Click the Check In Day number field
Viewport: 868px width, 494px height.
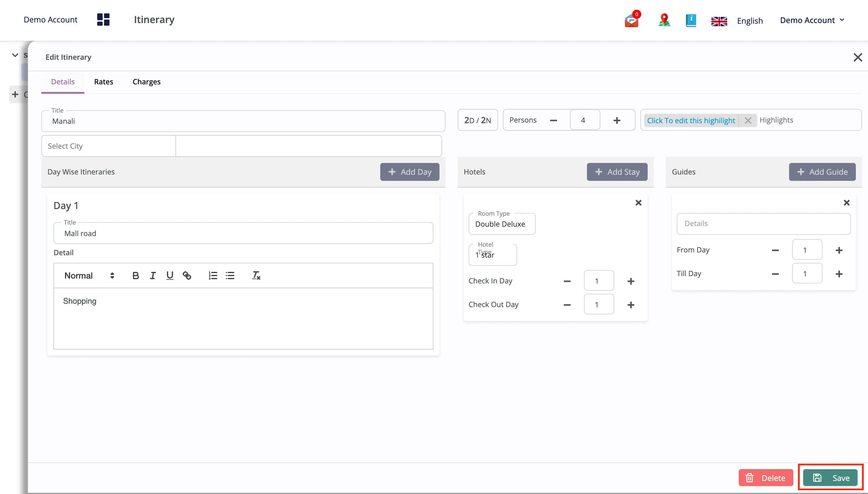(x=598, y=281)
